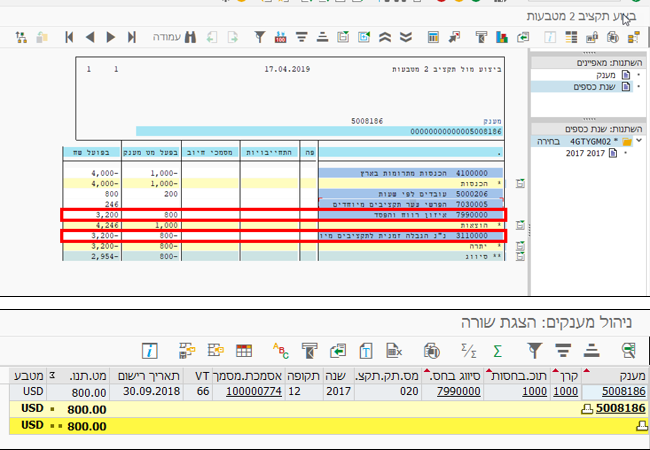This screenshot has height=450, width=650.
Task: Open the layout grid icon in the lower toolbar
Action: (244, 351)
